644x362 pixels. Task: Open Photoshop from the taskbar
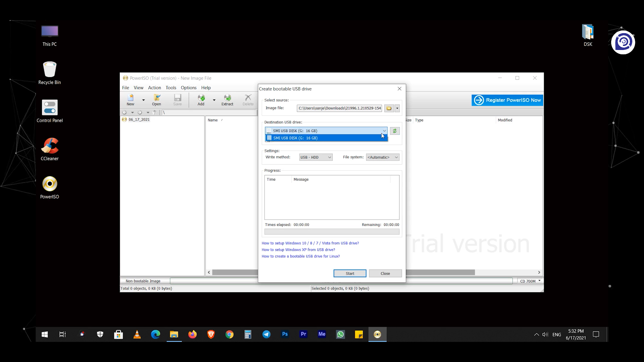[x=285, y=335]
